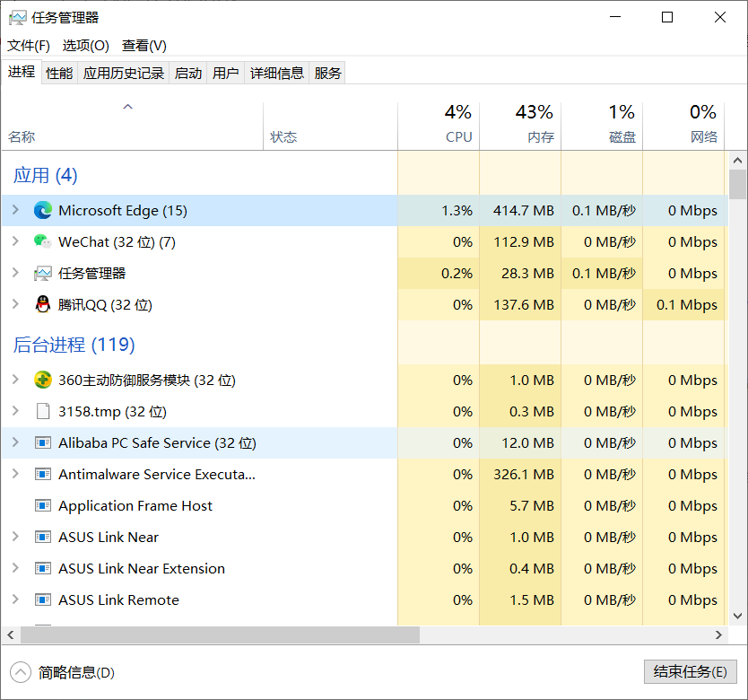Select the Application Frame Host row name
The image size is (748, 700).
click(x=135, y=505)
